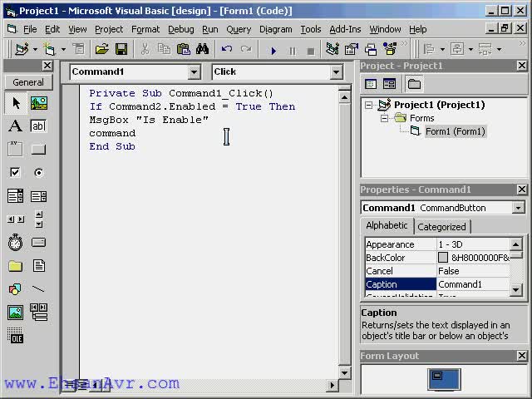Edit the Caption value Command1 field
The width and height of the screenshot is (532, 399).
tap(473, 284)
